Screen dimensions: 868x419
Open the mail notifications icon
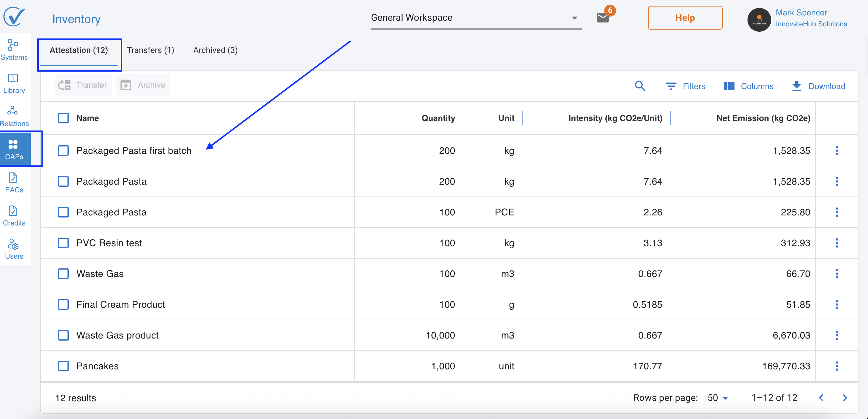pos(603,17)
